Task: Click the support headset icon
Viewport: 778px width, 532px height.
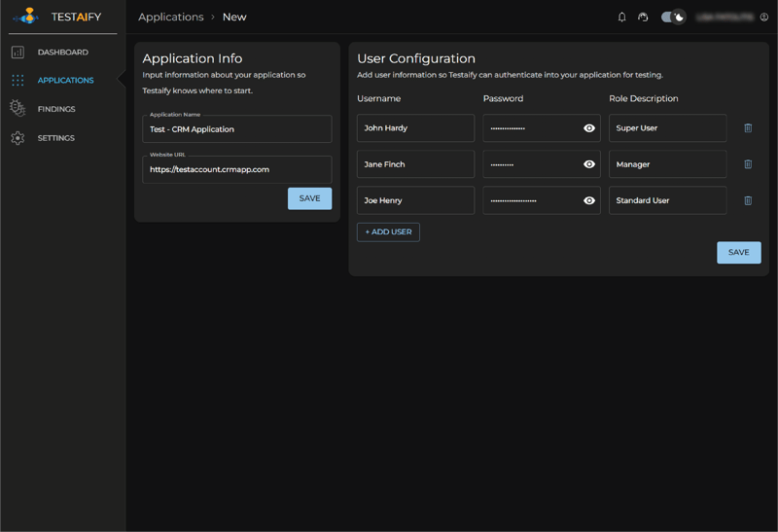Action: coord(643,17)
